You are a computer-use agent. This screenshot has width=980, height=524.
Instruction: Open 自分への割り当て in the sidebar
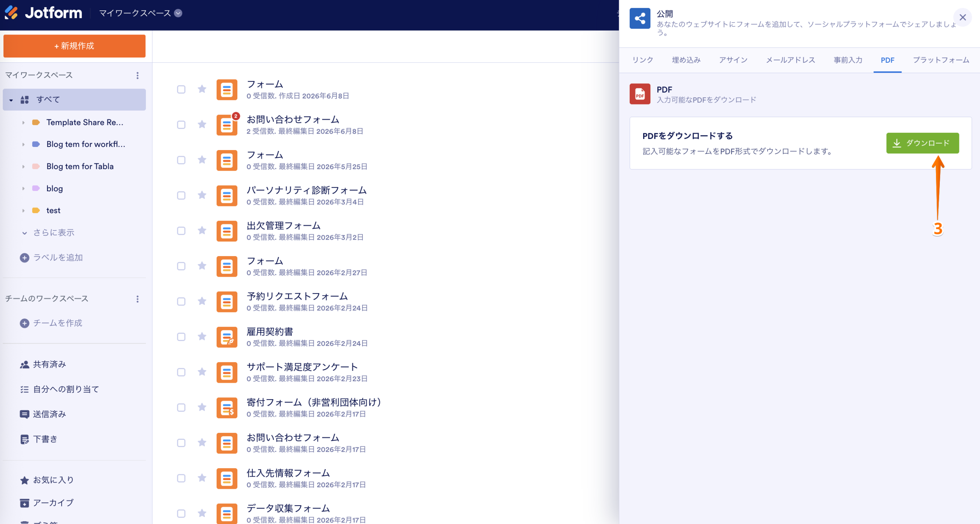[x=59, y=389]
